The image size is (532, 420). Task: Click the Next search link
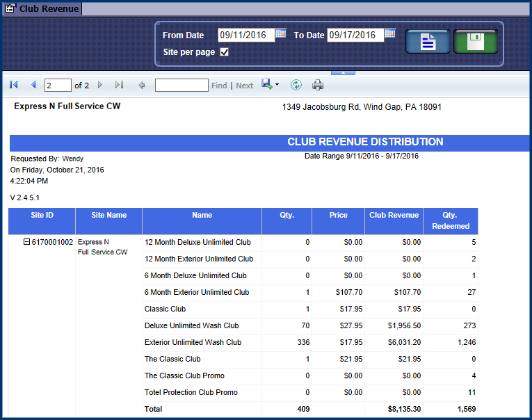coord(244,86)
